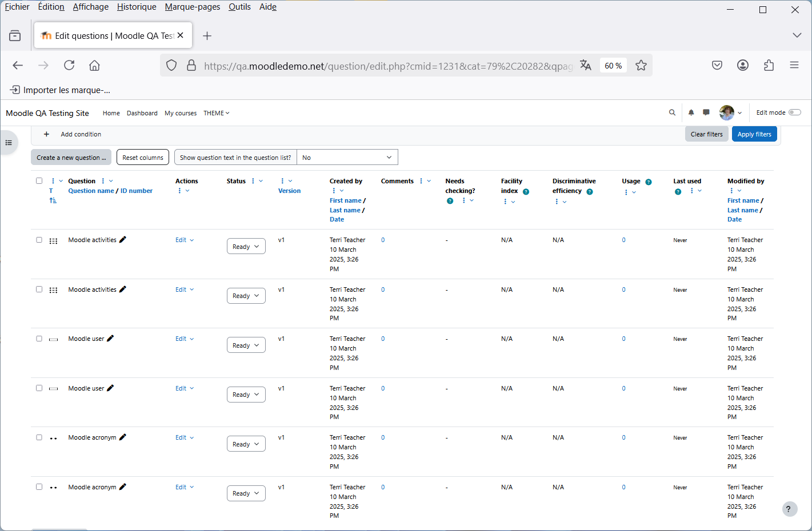Open the help question mark button

click(789, 509)
